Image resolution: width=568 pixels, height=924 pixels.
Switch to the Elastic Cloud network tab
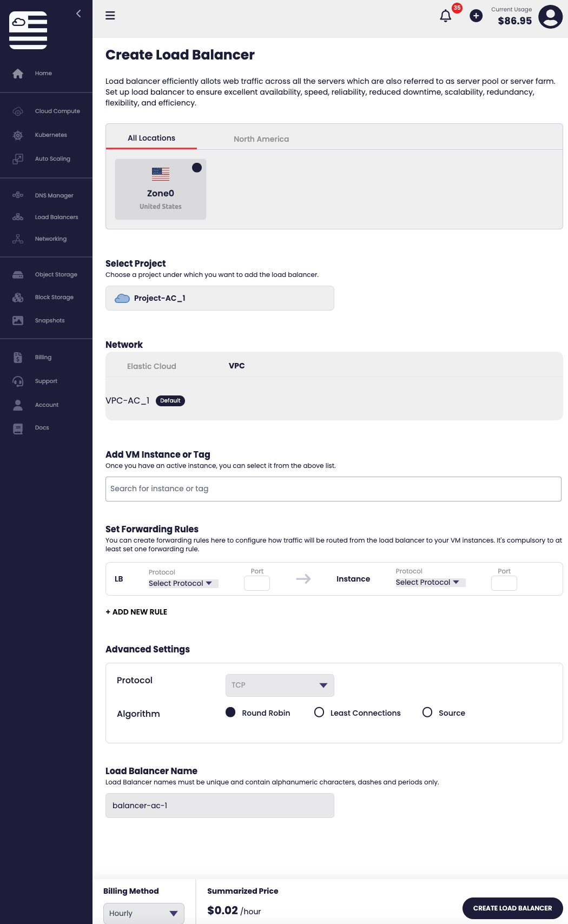click(x=151, y=366)
